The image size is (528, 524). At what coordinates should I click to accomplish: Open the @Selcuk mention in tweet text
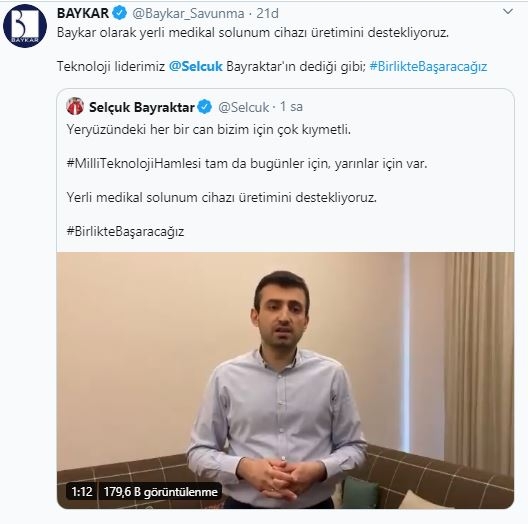pyautogui.click(x=196, y=66)
